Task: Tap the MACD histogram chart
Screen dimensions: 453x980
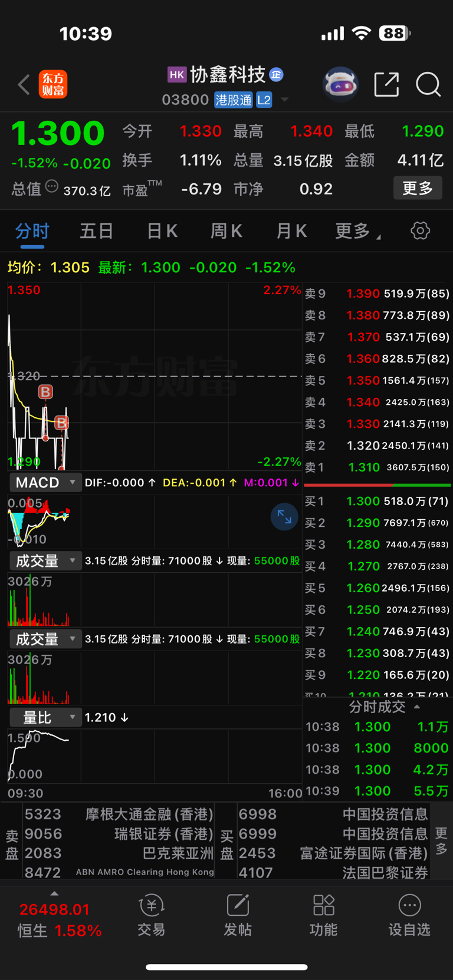Action: click(155, 521)
